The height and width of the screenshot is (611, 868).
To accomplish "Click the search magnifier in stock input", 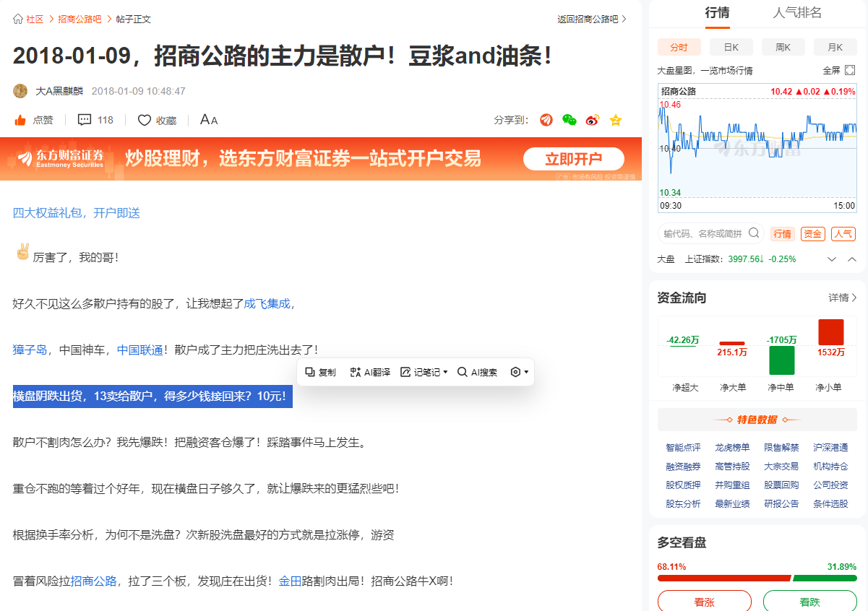I will [754, 233].
